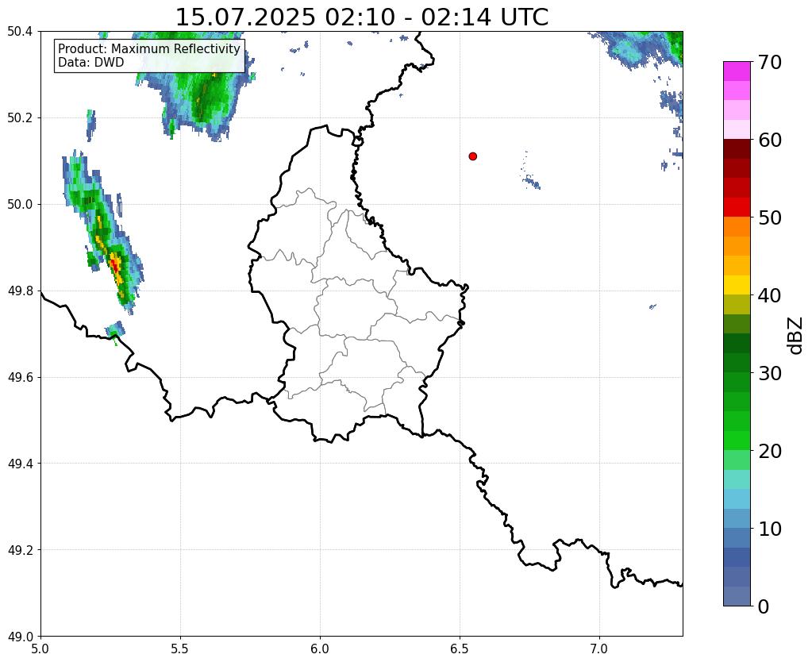Click the plot title showing 15.07.2025 02:10 - 02:14 UTC
Screen dimensions: 812x662
(x=362, y=17)
